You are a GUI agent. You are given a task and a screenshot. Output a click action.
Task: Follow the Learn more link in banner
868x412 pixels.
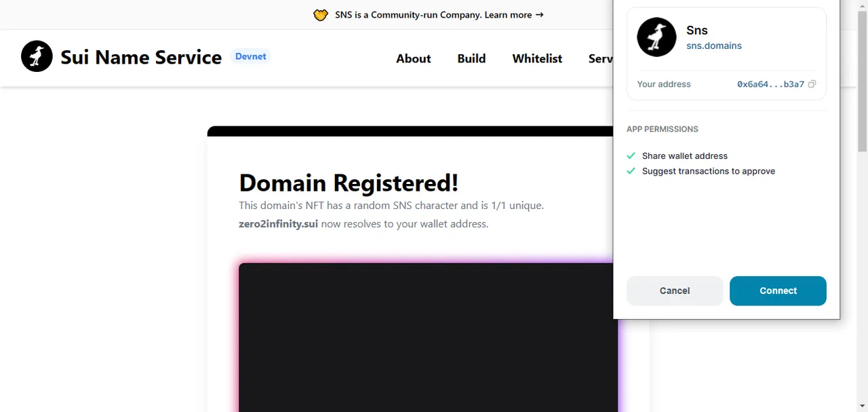coord(514,15)
